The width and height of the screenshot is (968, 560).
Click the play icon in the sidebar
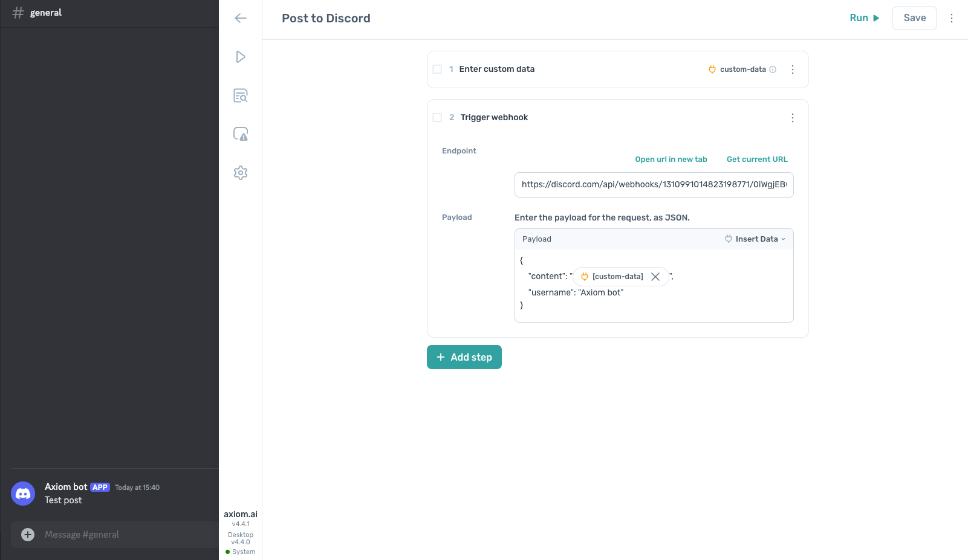click(241, 57)
